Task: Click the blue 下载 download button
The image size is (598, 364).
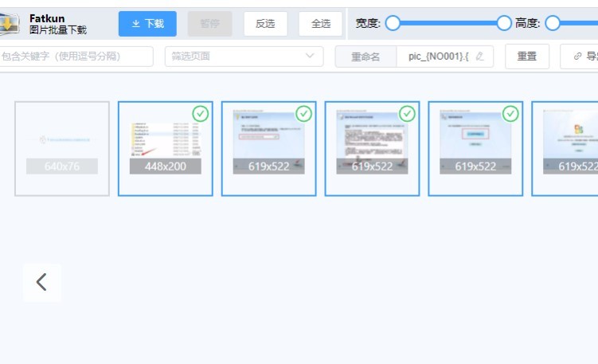Action: point(147,24)
